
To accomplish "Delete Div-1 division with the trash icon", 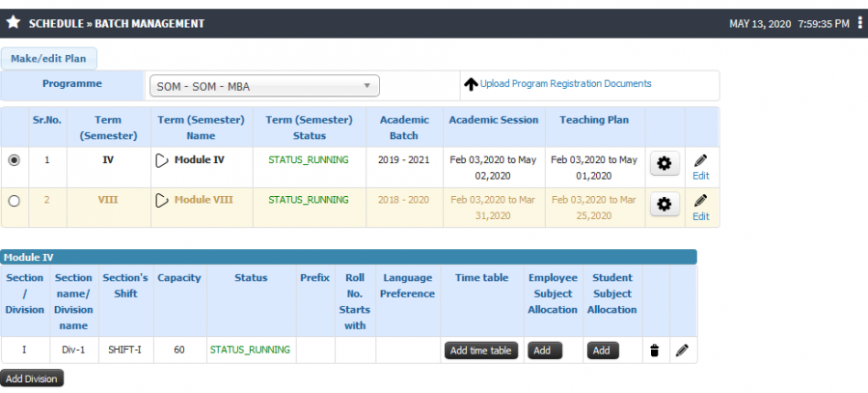I will (654, 351).
